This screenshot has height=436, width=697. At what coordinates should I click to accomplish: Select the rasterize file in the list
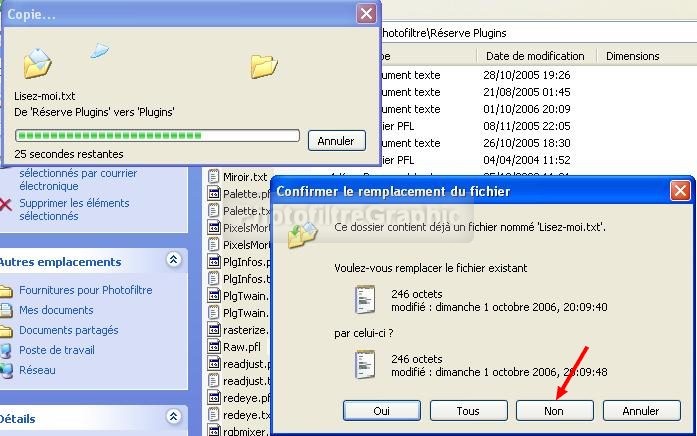point(245,330)
